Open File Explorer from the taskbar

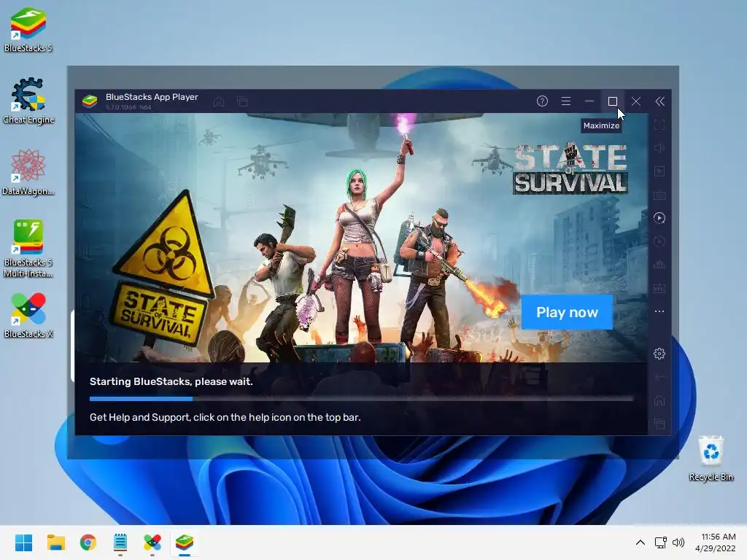[x=55, y=542]
